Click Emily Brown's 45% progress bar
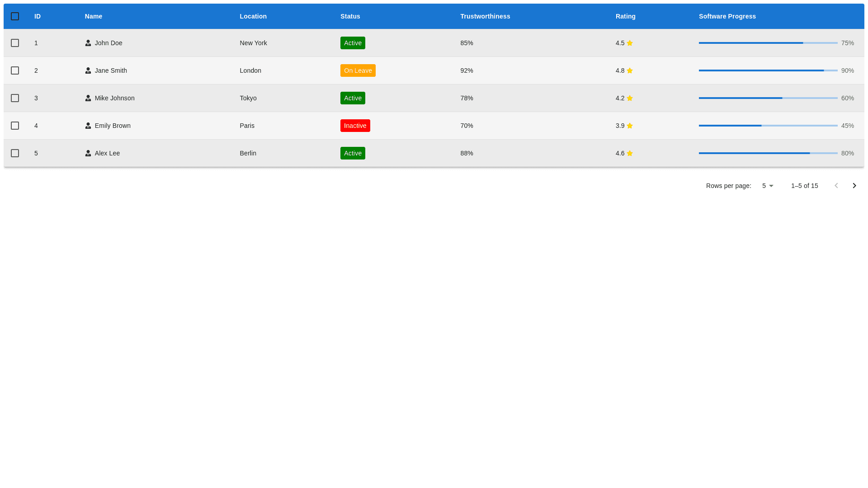Image resolution: width=868 pixels, height=488 pixels. (x=768, y=126)
